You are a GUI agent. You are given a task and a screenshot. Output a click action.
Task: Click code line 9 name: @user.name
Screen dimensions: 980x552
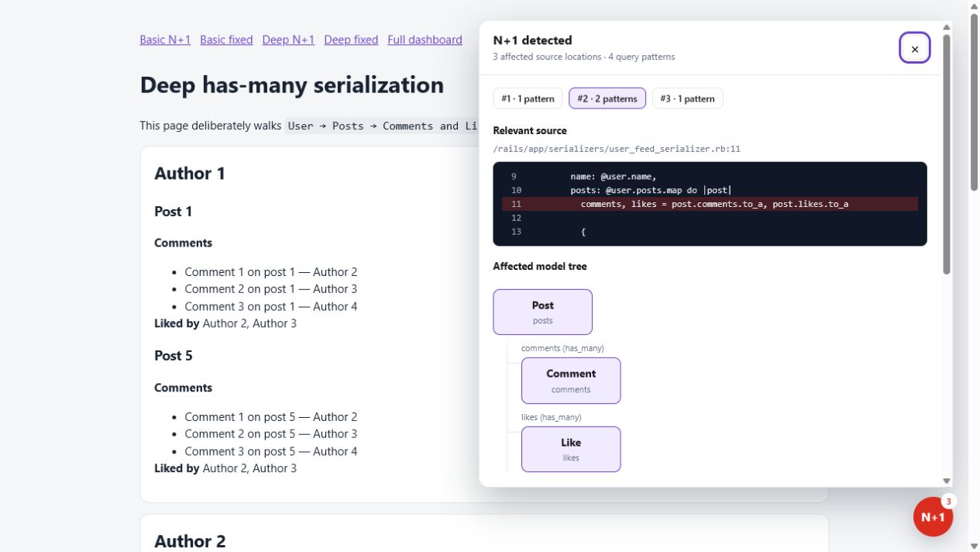[x=710, y=176]
